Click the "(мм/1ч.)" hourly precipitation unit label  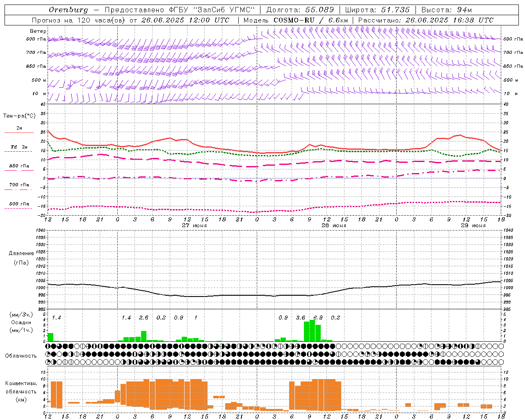point(21,330)
